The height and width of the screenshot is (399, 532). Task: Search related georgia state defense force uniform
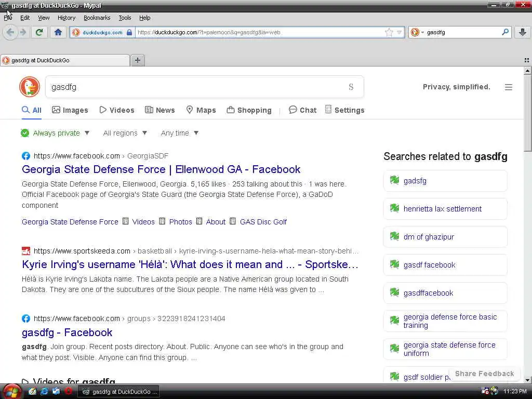[x=445, y=349]
